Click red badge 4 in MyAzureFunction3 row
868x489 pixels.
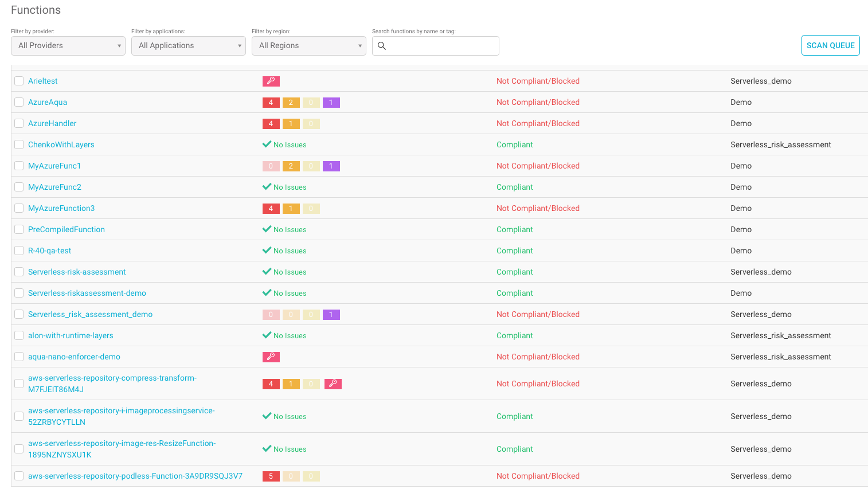271,209
